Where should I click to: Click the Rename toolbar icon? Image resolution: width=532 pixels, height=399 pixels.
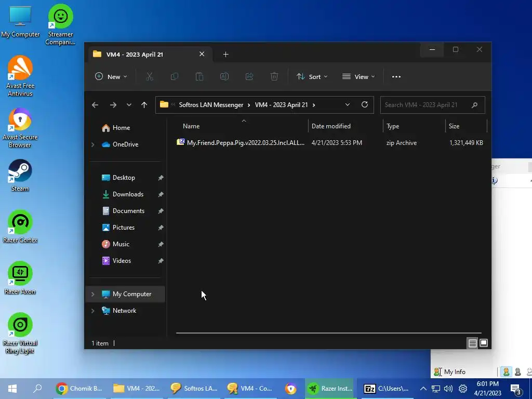[x=224, y=77]
